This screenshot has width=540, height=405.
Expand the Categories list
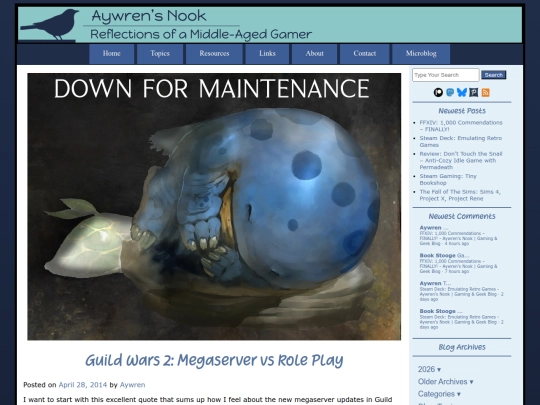coord(439,394)
